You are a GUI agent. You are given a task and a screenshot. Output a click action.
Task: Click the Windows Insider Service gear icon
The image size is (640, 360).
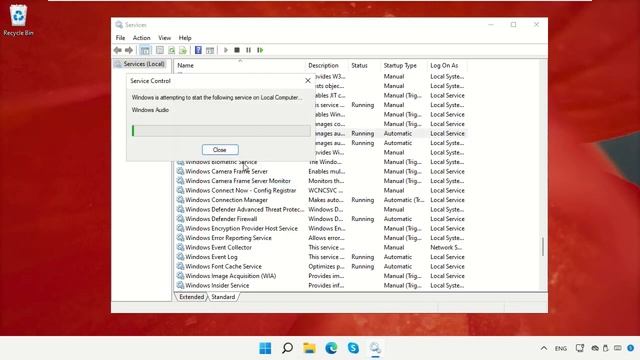tap(180, 285)
